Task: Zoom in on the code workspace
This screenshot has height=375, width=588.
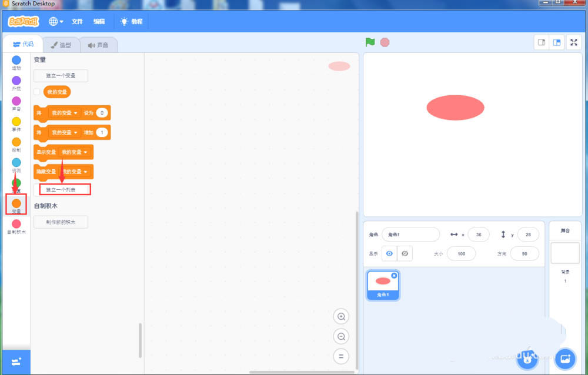Action: pos(342,316)
